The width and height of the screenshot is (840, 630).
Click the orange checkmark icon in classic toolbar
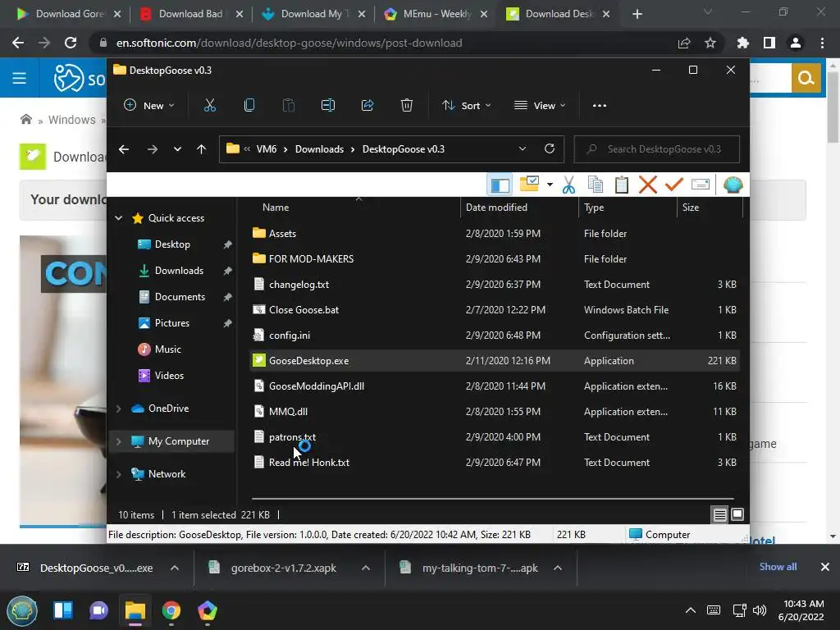[673, 185]
